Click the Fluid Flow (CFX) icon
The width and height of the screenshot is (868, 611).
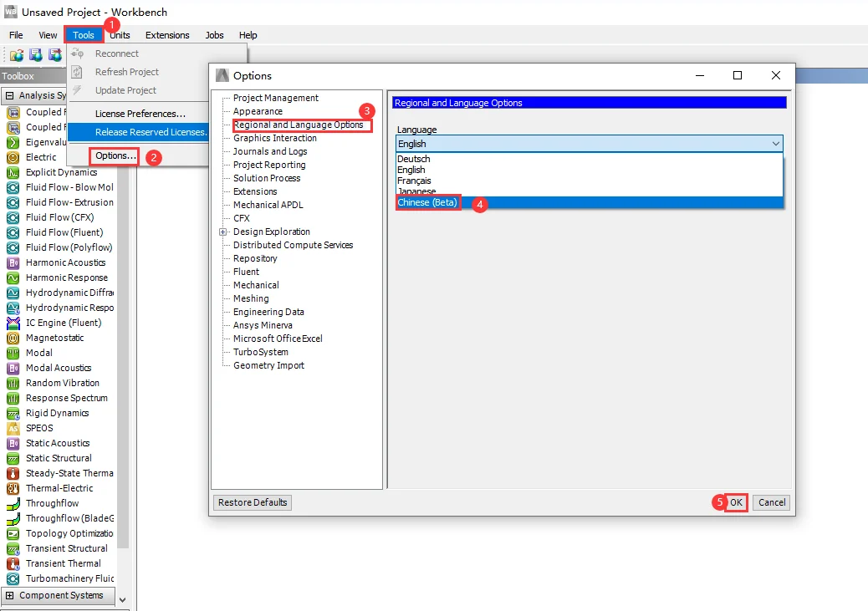point(13,217)
